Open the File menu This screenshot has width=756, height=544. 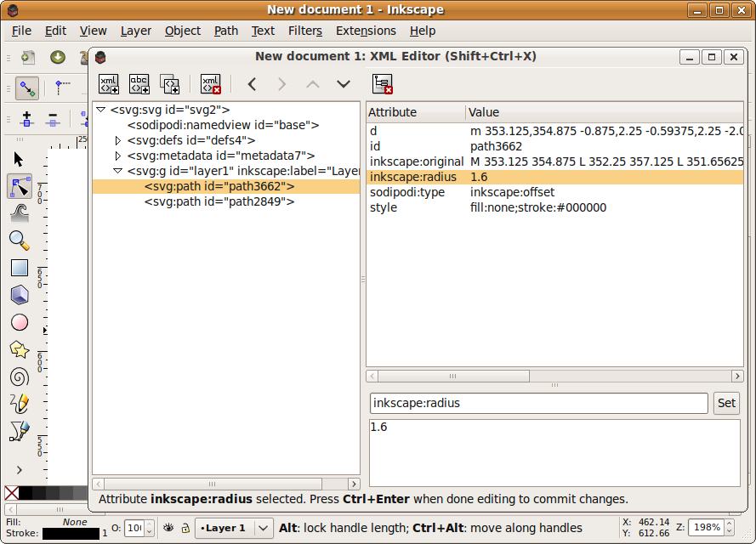point(21,31)
